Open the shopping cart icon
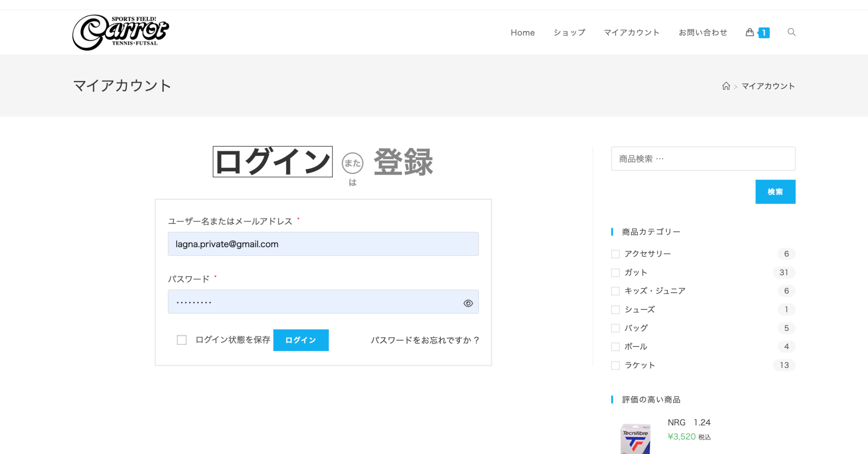 pyautogui.click(x=750, y=33)
